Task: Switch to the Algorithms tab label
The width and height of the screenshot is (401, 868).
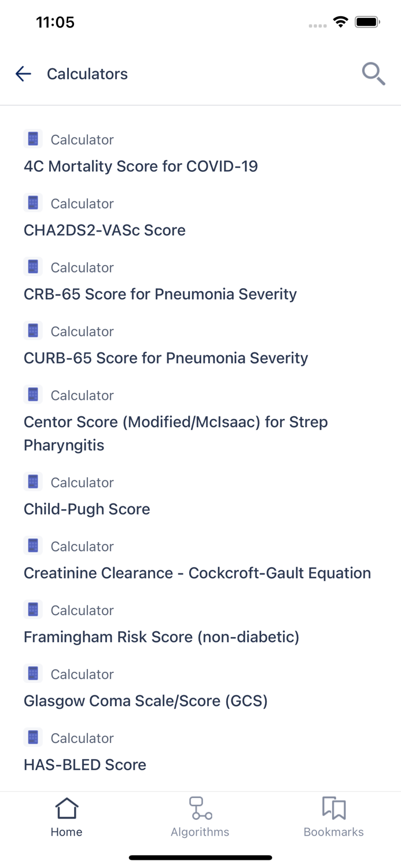Action: tap(200, 832)
